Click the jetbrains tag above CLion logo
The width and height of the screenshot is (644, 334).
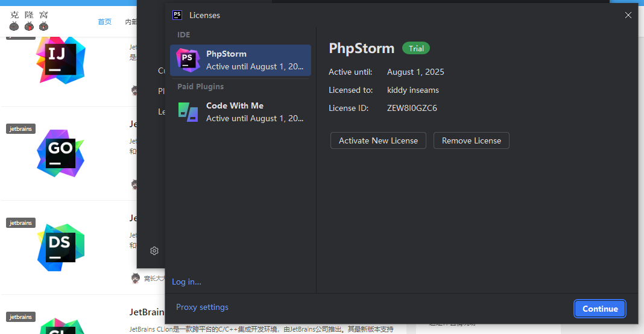pos(21,317)
